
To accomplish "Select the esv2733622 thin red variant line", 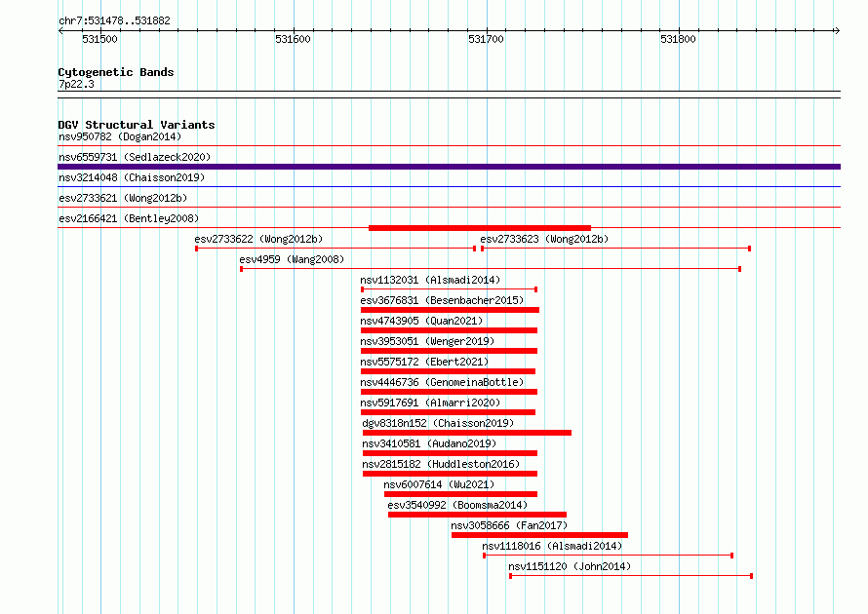I will pos(335,249).
